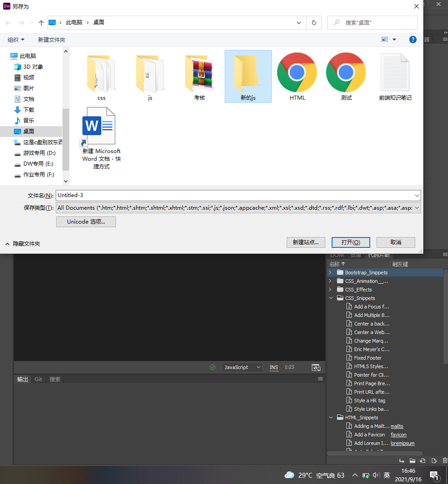
Task: Click the green lint status indicator
Action: (213, 367)
